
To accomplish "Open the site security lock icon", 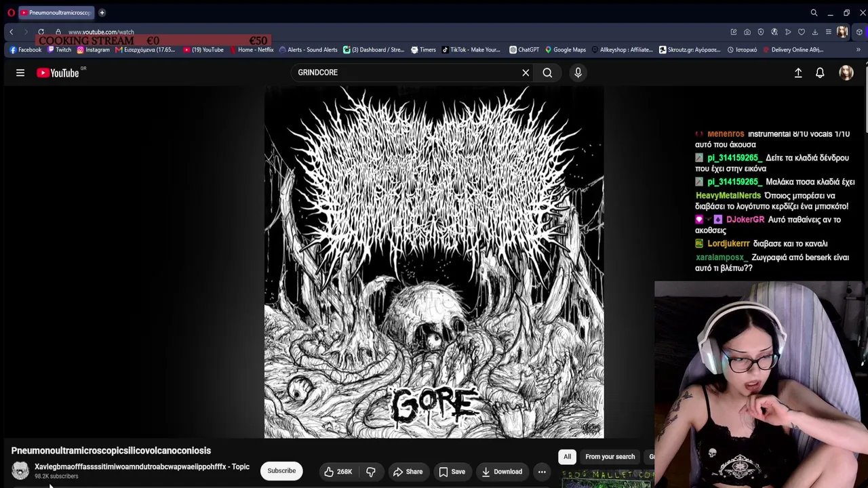I will coord(58,32).
